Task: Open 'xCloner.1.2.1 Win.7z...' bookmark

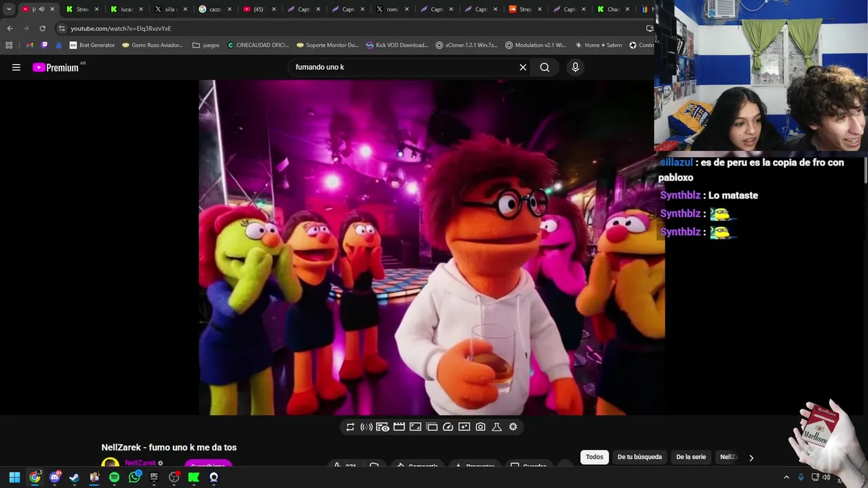Action: click(467, 45)
